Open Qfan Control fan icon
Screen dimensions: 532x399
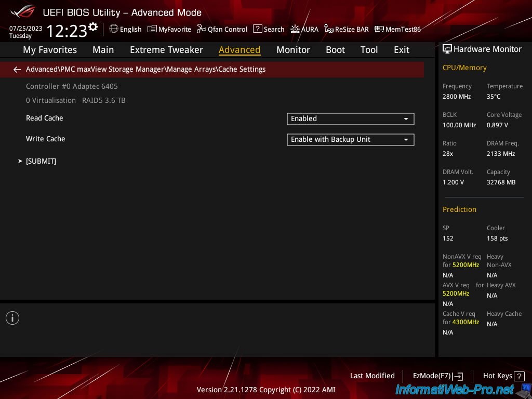click(x=202, y=29)
